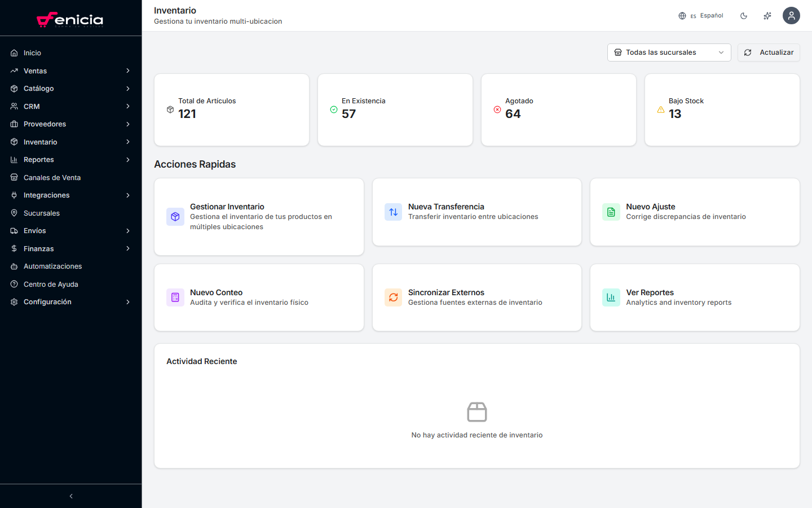The image size is (812, 508).
Task: Toggle dark mode with moon icon
Action: [744, 16]
